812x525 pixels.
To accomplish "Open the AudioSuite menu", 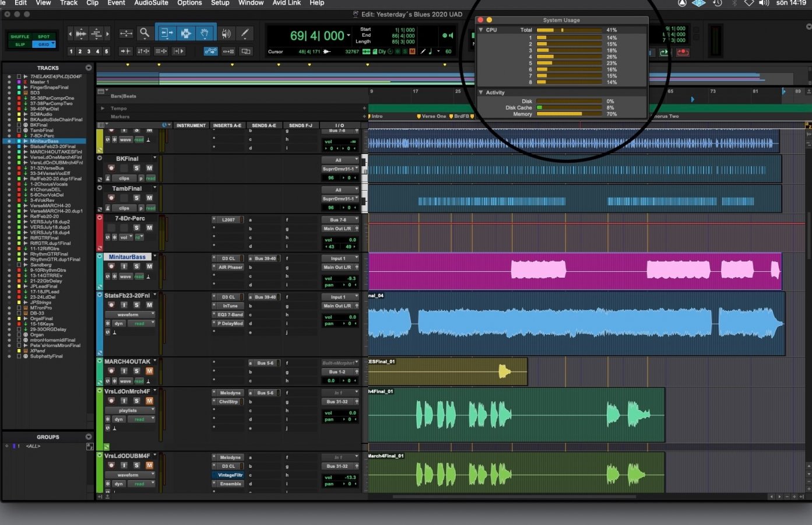I will [x=151, y=3].
